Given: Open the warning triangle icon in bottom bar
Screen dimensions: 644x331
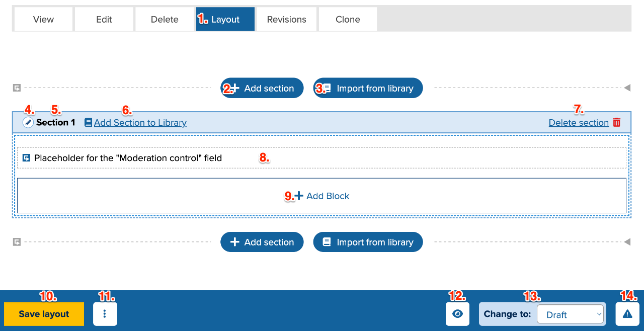Looking at the screenshot, I should (627, 314).
